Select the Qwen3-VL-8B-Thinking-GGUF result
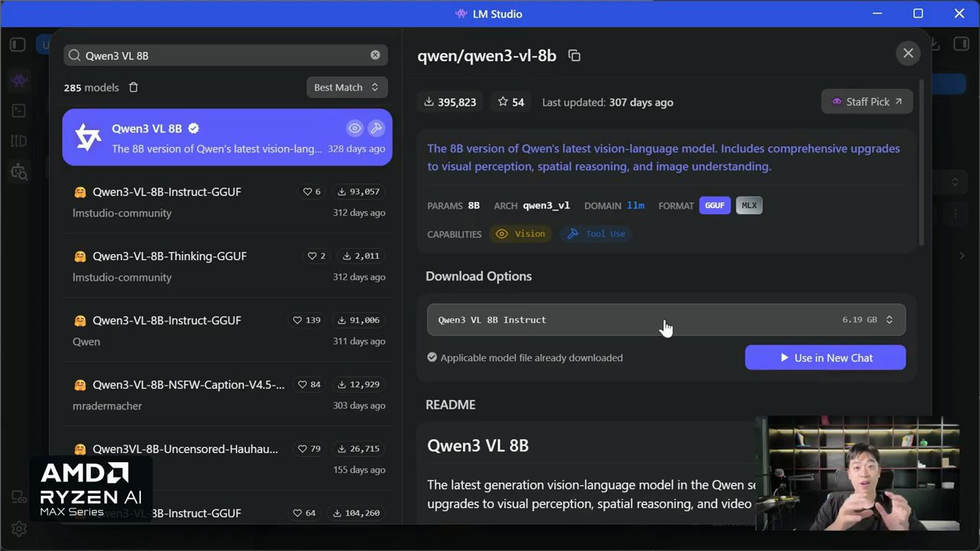Viewport: 980px width, 551px height. (x=227, y=266)
